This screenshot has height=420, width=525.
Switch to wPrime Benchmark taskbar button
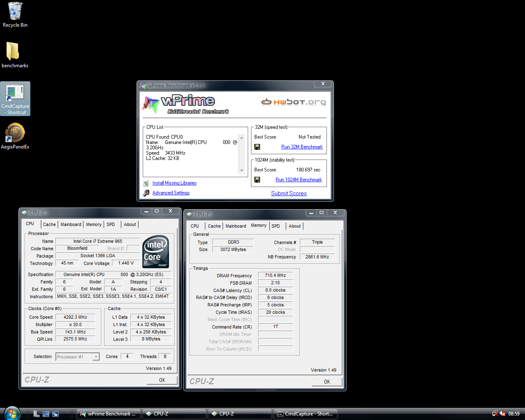109,414
